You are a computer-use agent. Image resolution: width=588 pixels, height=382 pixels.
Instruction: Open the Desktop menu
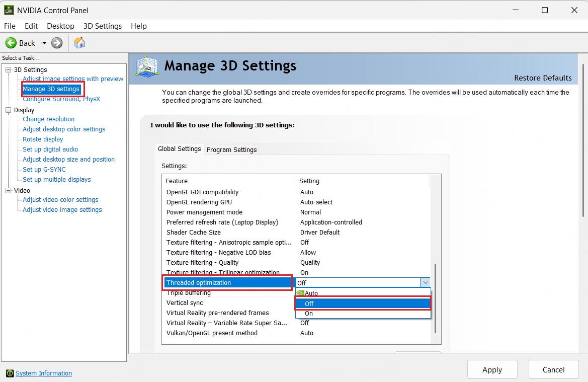[60, 26]
